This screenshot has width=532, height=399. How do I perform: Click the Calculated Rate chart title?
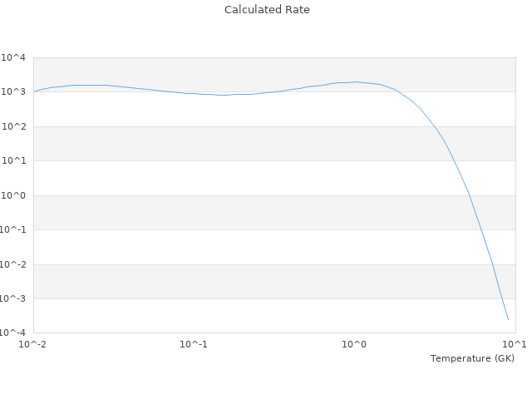[x=266, y=10]
